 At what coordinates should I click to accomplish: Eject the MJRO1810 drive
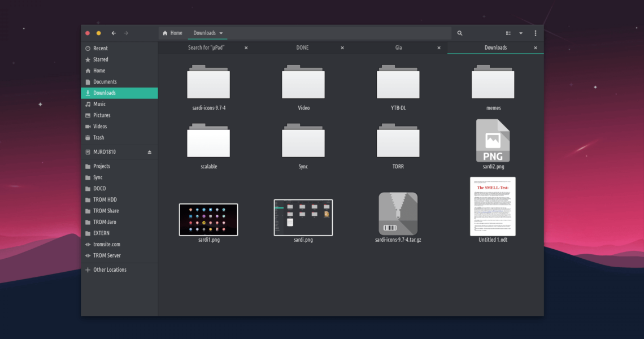(150, 153)
